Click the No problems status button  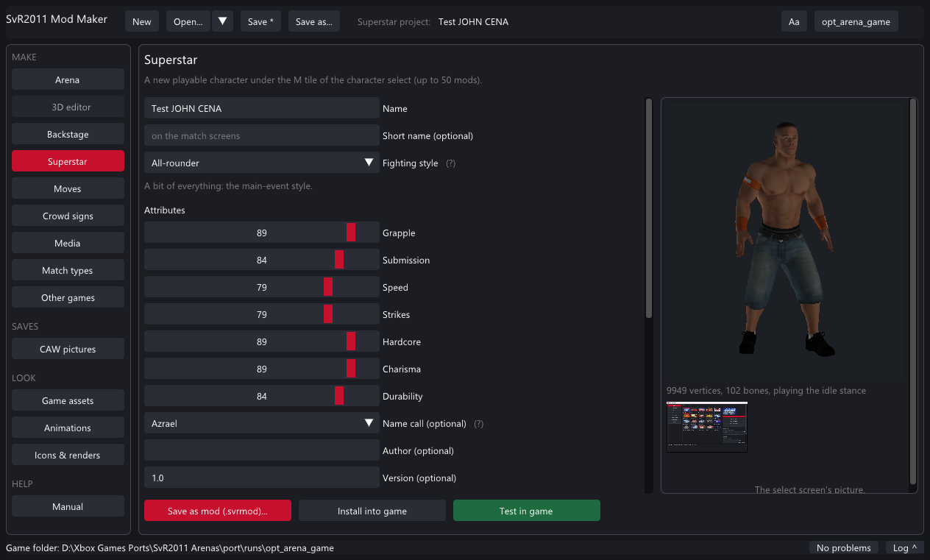tap(844, 547)
